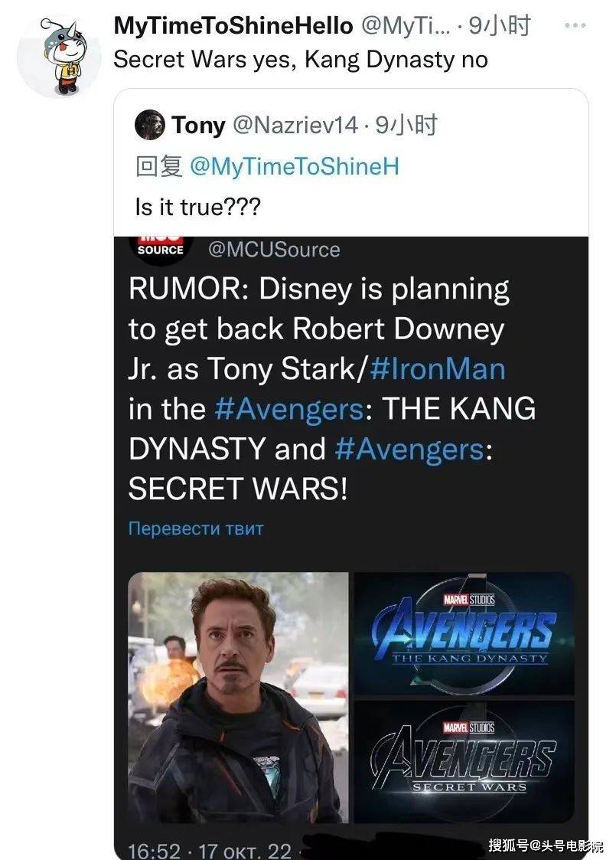Click the MCU Source logo avatar
This screenshot has width=616, height=860.
(x=161, y=248)
